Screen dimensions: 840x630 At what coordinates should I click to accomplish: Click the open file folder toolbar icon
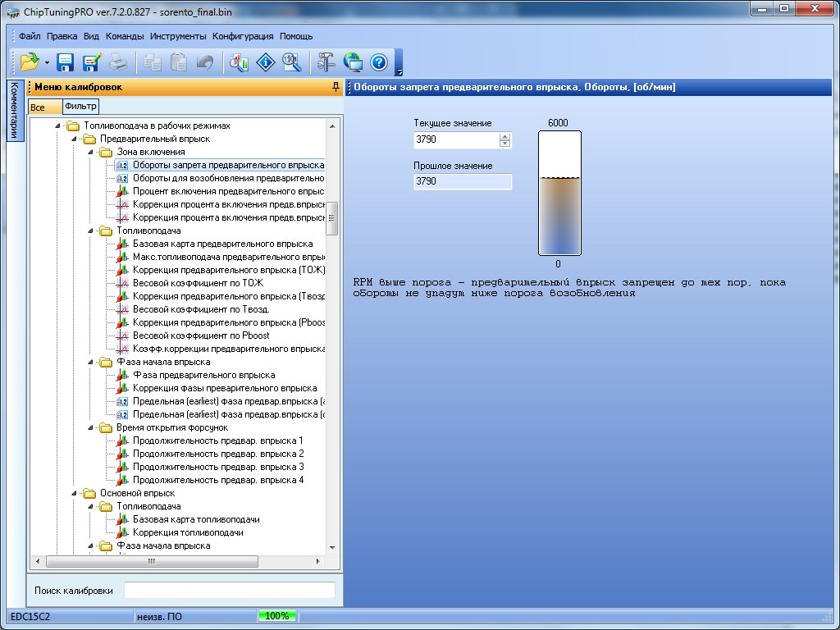click(30, 62)
